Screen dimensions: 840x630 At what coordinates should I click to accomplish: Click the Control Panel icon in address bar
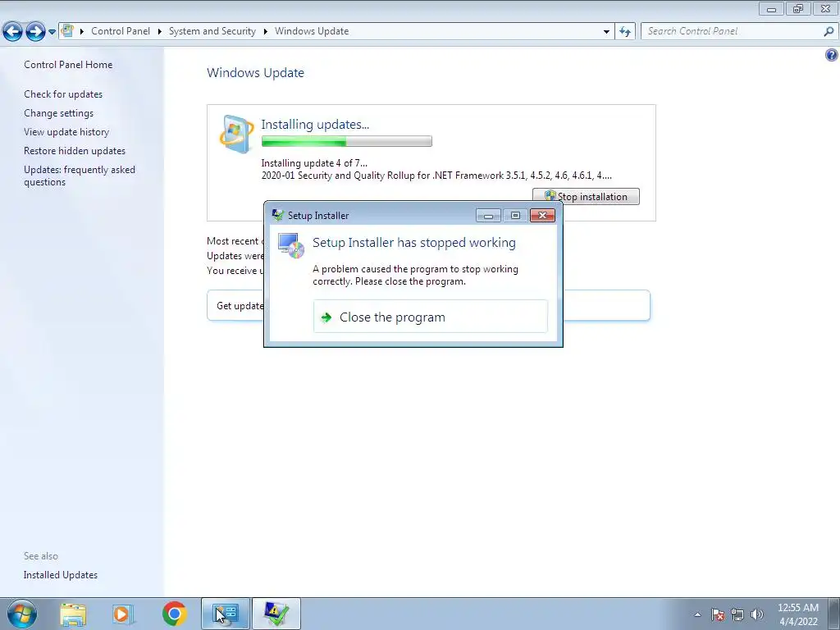pos(67,30)
